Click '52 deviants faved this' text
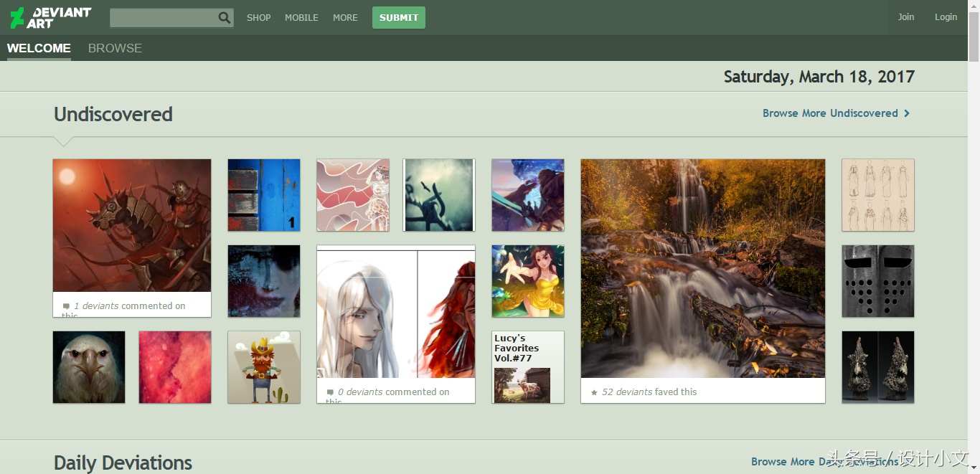Viewport: 980px width, 474px height. point(649,392)
